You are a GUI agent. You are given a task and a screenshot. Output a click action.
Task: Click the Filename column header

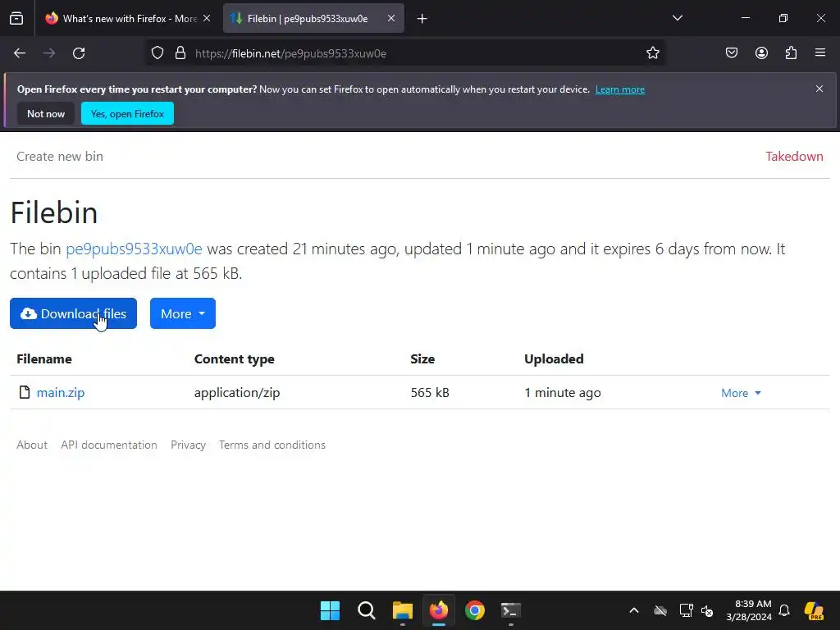tap(44, 359)
